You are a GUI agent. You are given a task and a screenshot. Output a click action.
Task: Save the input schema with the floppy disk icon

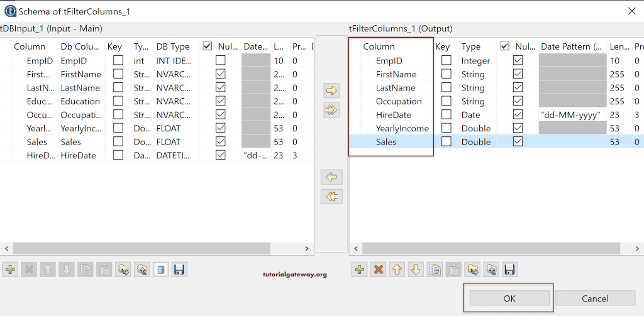pos(179,270)
